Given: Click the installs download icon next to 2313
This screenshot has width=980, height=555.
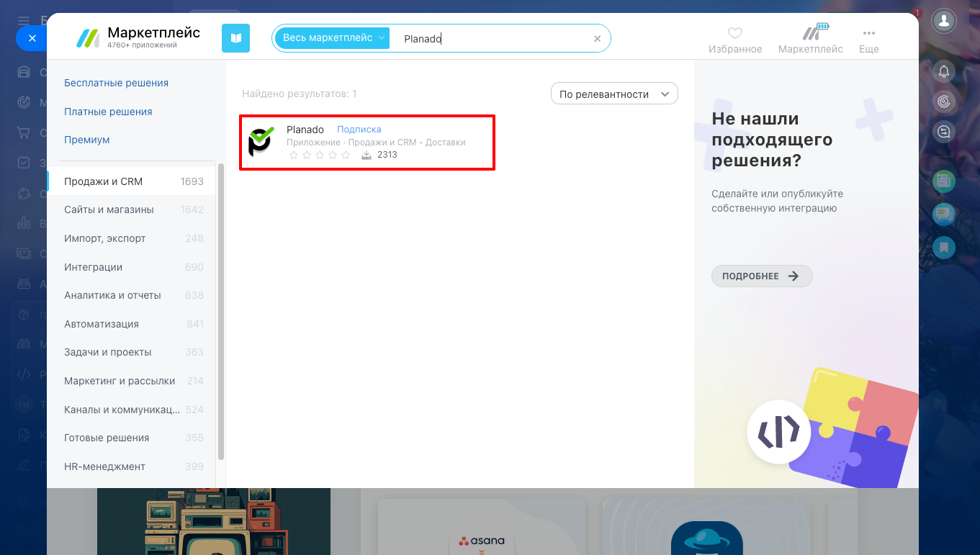Looking at the screenshot, I should click(367, 155).
